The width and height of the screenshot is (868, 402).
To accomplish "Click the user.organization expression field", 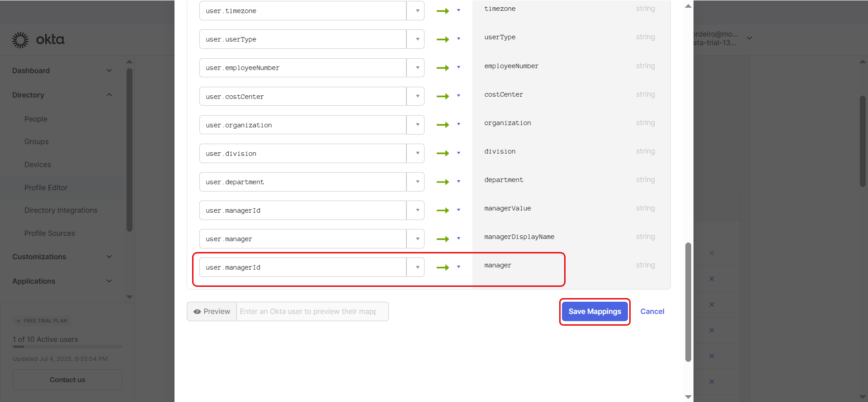I will (303, 125).
